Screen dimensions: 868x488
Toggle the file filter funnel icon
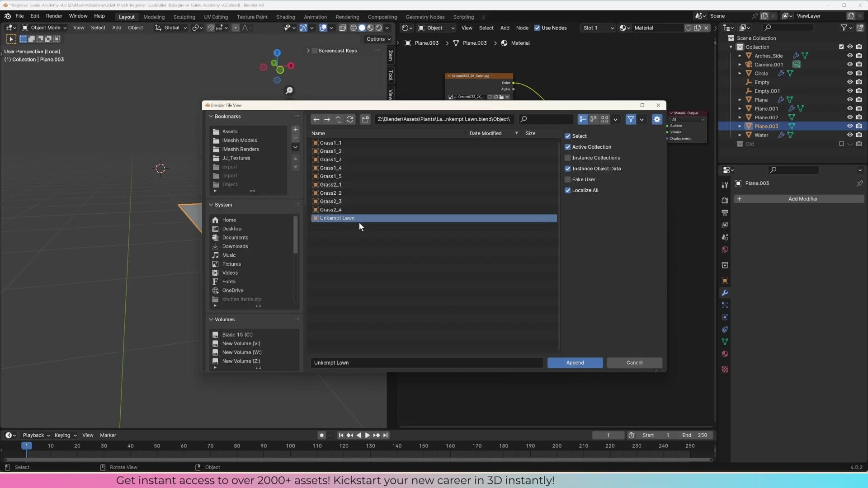[631, 119]
